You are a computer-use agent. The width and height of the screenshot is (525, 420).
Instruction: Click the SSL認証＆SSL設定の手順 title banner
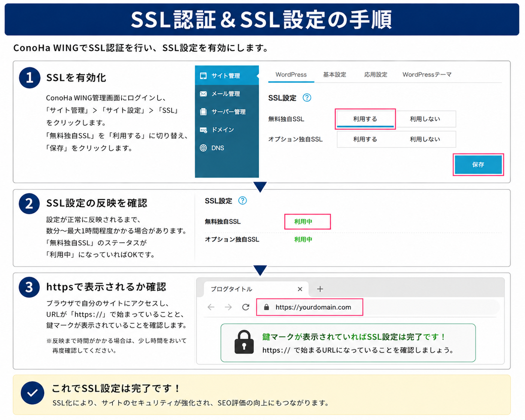(x=262, y=19)
